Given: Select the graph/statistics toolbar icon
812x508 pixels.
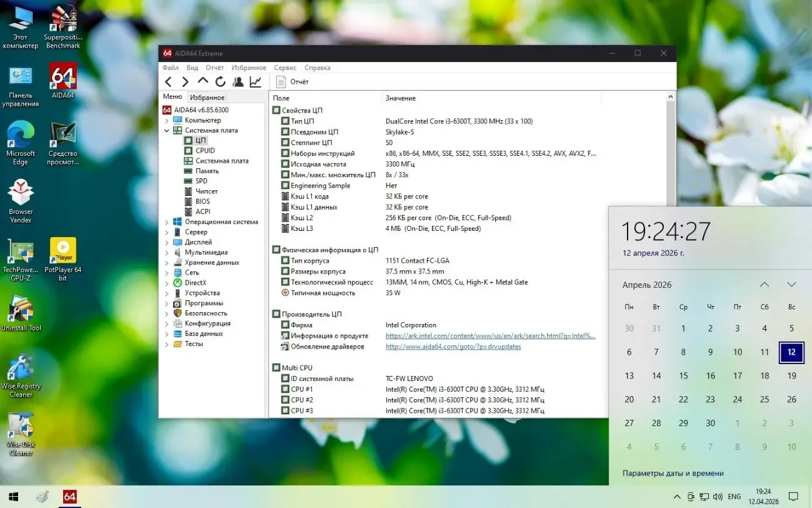Looking at the screenshot, I should tap(254, 81).
